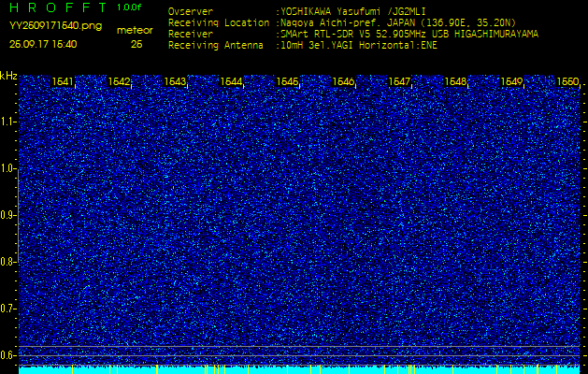The width and height of the screenshot is (588, 374).
Task: Click the 0.6 frequency axis label
Action: [7, 355]
